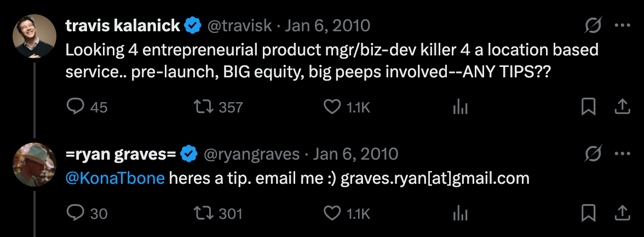Bookmark ryan graves' tweet
The height and width of the screenshot is (237, 644).
588,213
